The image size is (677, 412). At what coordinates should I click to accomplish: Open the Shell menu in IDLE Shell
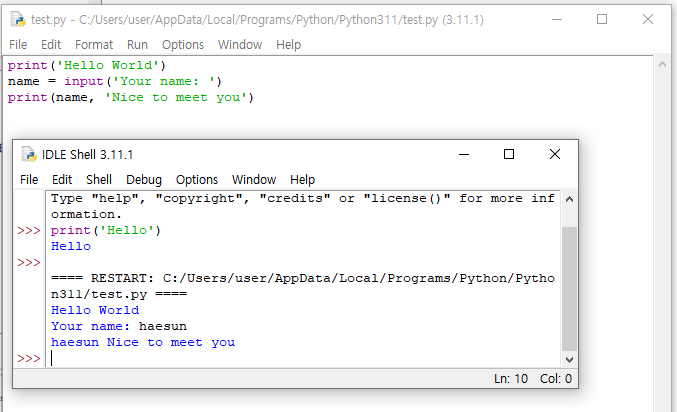pyautogui.click(x=99, y=180)
